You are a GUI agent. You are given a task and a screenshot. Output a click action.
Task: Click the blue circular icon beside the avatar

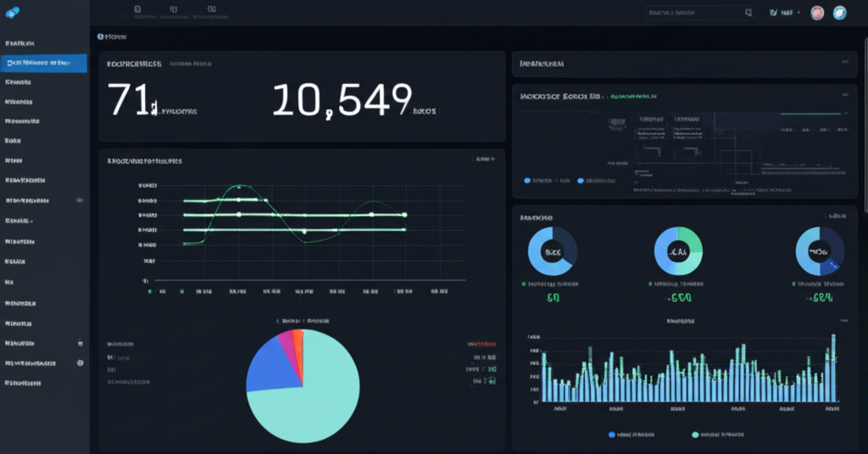click(x=840, y=13)
